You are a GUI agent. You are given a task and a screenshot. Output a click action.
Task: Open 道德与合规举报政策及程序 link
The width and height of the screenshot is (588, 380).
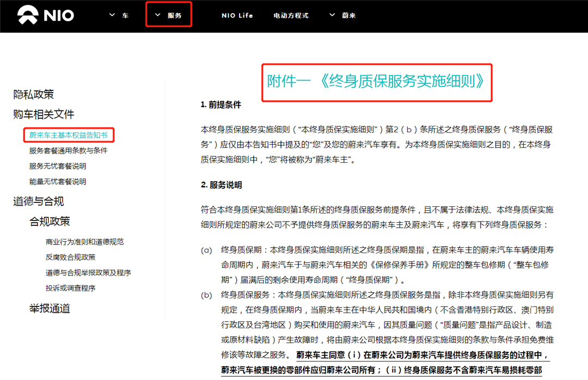tap(88, 273)
